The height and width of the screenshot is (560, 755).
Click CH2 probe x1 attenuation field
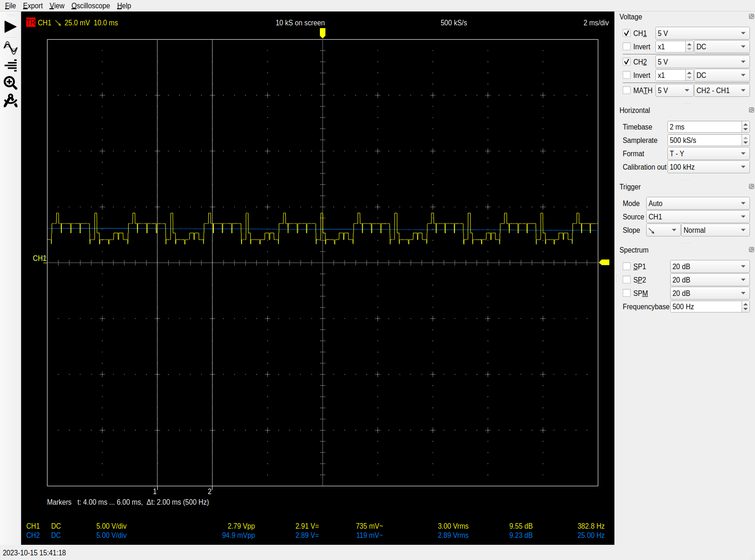click(671, 75)
